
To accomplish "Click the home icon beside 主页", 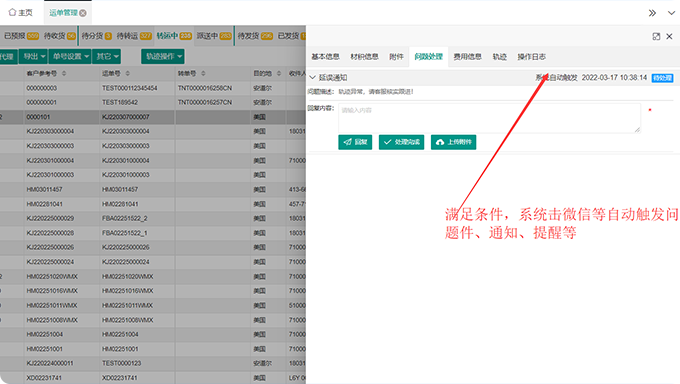I will click(x=12, y=13).
